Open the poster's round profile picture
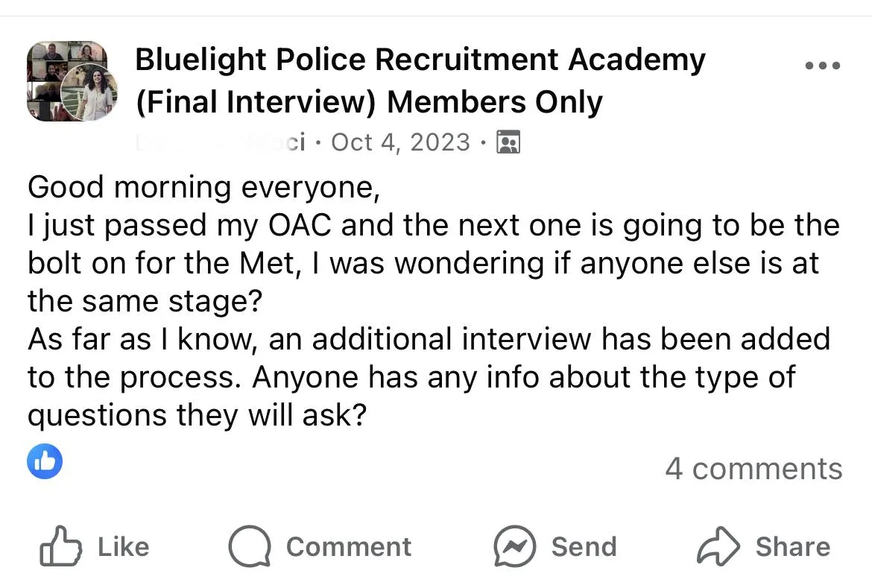Screen dimensions: 872x588 [89, 92]
